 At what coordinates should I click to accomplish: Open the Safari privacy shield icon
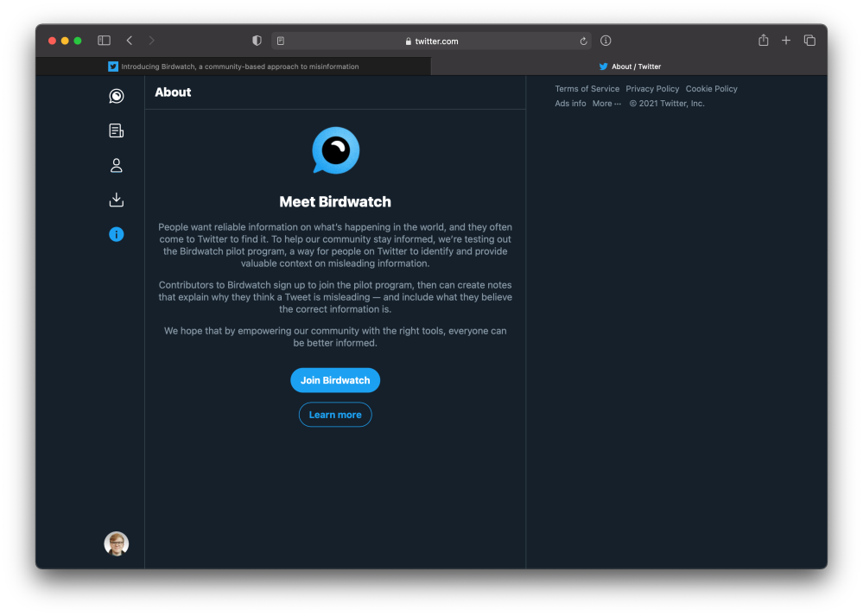[x=257, y=41]
